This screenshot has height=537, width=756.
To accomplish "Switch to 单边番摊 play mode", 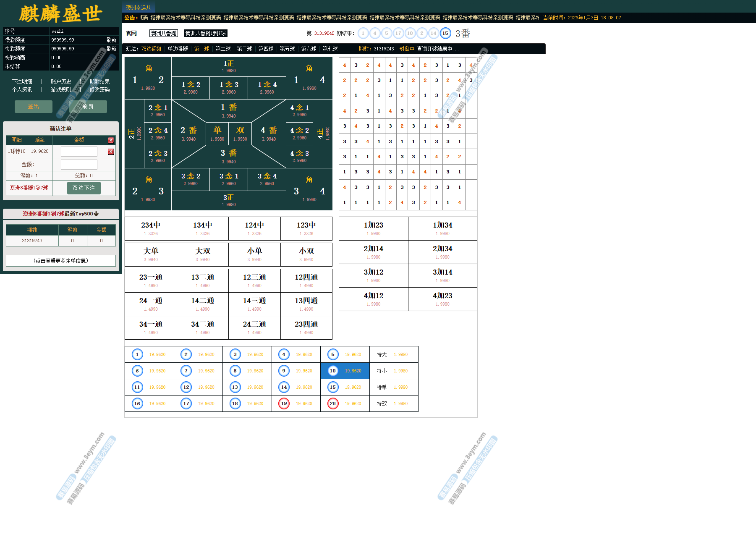I will (178, 49).
